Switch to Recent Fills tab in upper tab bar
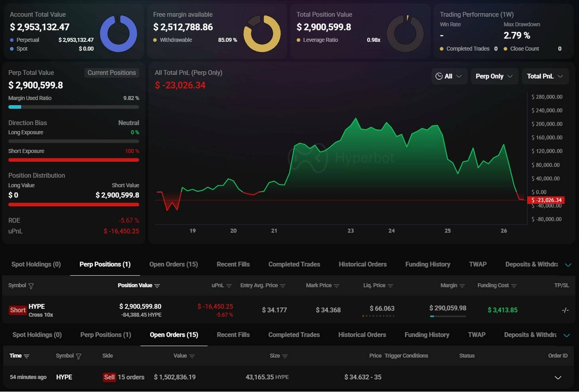 click(x=233, y=265)
